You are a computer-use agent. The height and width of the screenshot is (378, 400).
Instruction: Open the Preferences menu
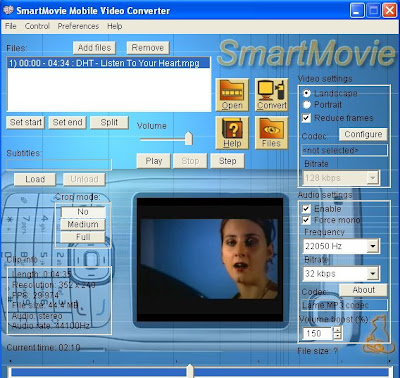[x=78, y=26]
